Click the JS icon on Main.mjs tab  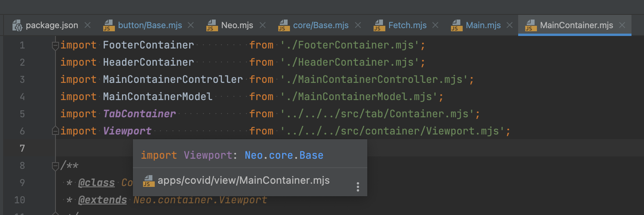[x=456, y=25]
